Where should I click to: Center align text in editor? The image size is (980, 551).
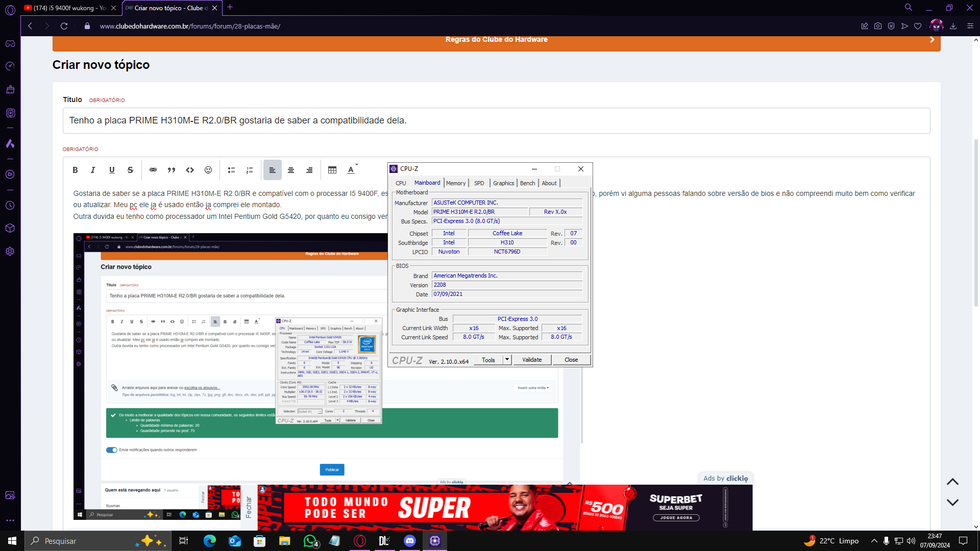tap(291, 170)
